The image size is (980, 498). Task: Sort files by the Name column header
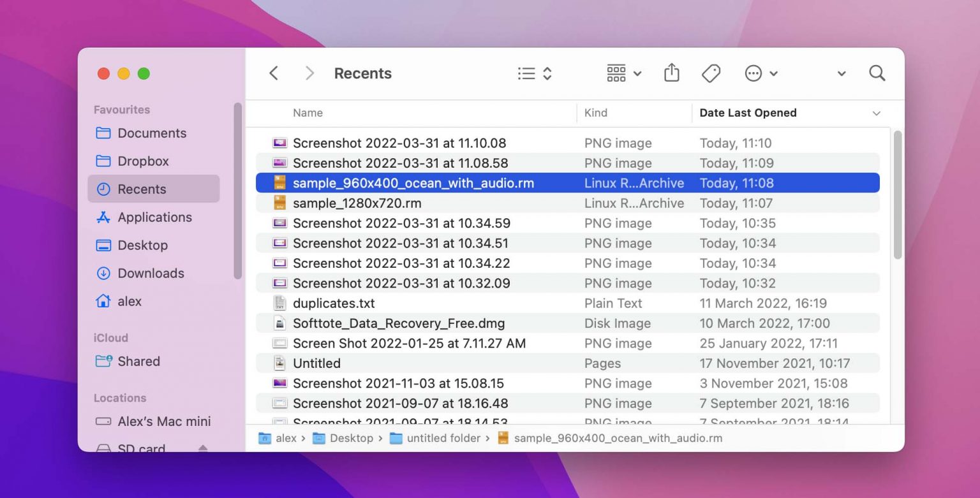pos(308,113)
